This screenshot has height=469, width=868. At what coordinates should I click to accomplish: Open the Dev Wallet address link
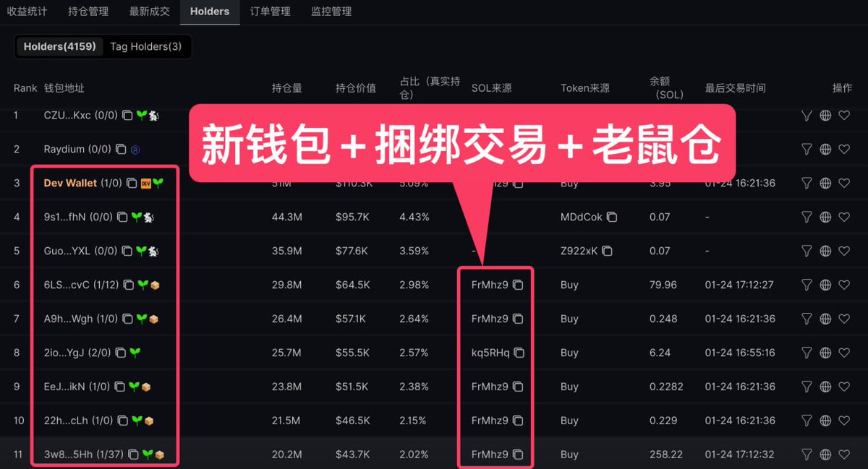point(70,183)
